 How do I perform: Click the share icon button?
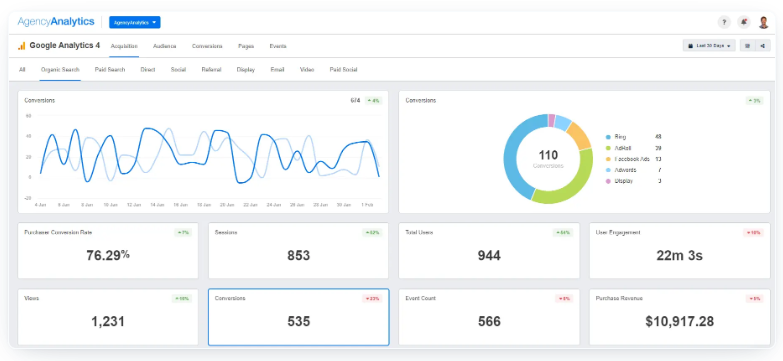pos(763,45)
